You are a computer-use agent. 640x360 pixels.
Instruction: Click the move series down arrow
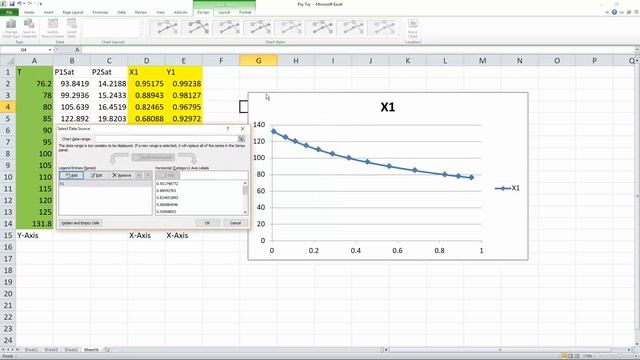click(x=148, y=175)
